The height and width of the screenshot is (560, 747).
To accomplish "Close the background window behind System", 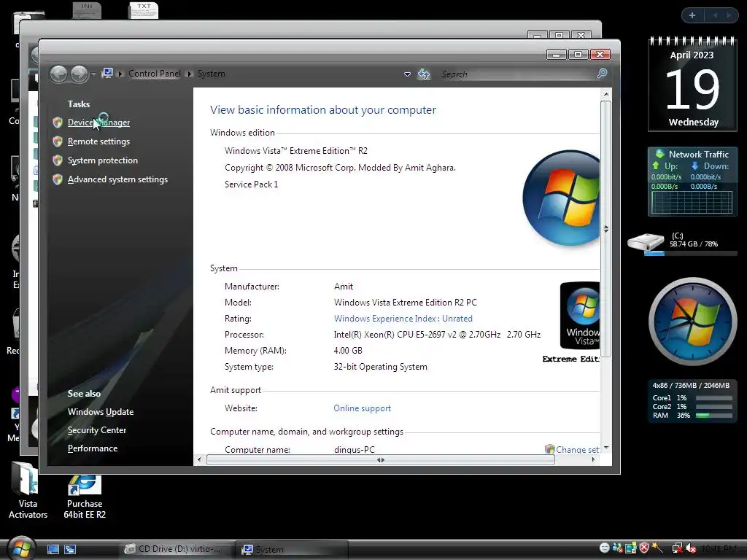I will pos(581,35).
